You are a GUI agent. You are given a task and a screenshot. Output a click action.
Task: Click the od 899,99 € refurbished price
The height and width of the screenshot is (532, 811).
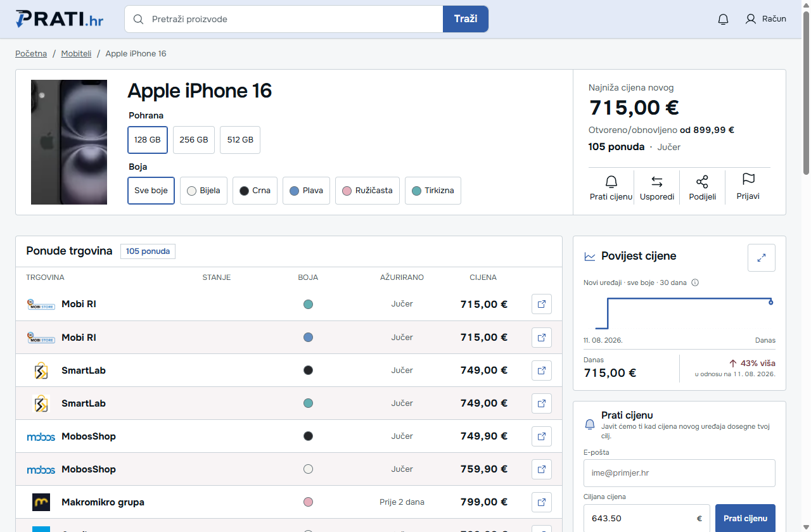pos(707,130)
